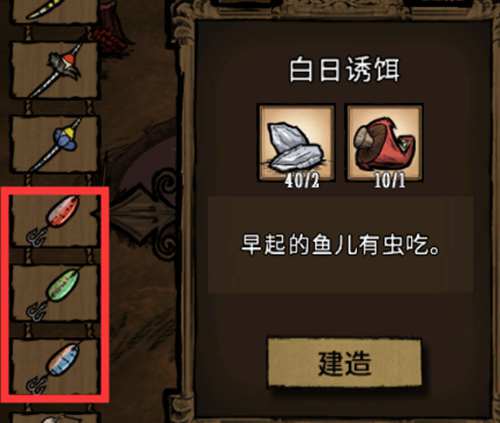The image size is (500, 423).
Task: Click the 白日诱饵 recipe title
Action: click(x=344, y=70)
